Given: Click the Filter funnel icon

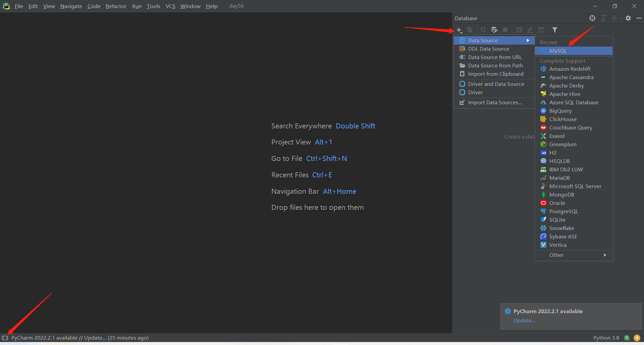Looking at the screenshot, I should 555,30.
